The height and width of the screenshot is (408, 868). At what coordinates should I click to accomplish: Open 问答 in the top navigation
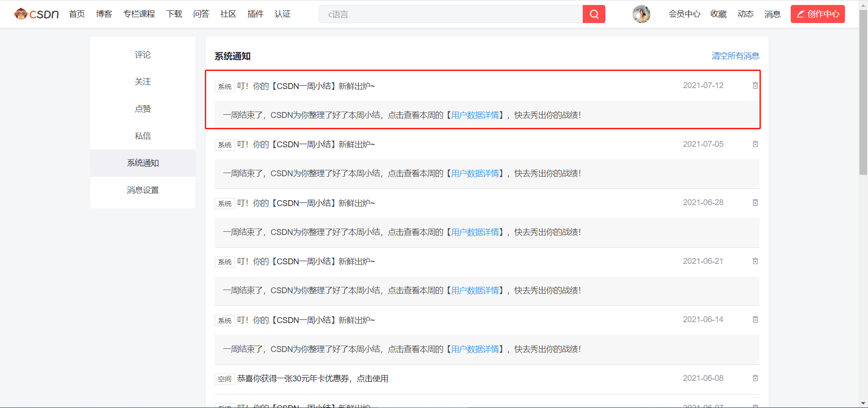[x=201, y=14]
